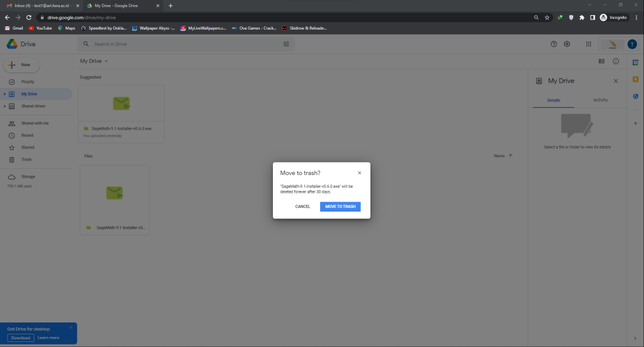Open Trash in the left sidebar
644x347 pixels.
pyautogui.click(x=26, y=159)
